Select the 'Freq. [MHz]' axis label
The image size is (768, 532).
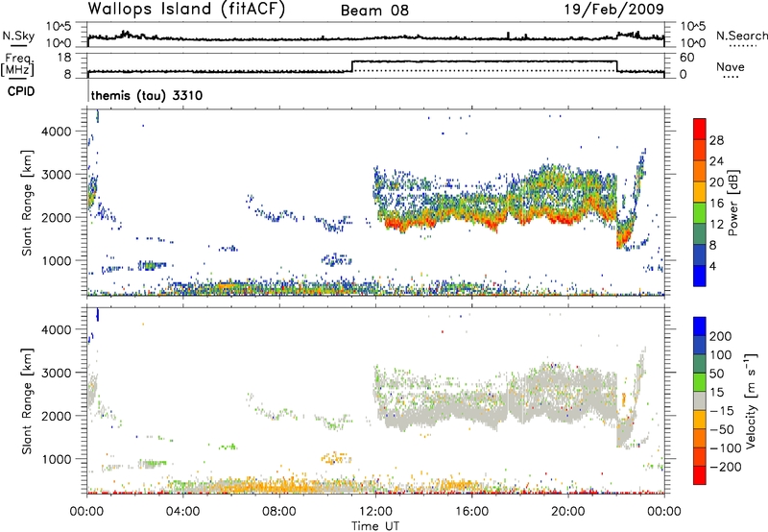(17, 64)
